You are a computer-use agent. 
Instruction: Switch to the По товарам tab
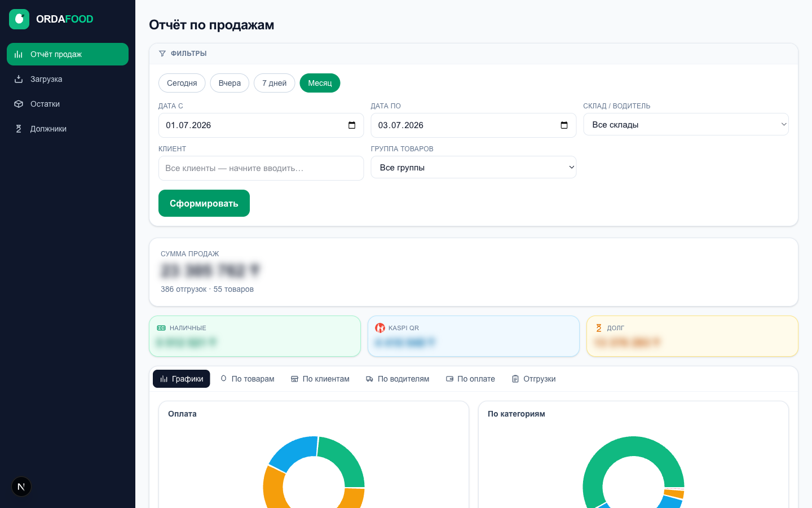pyautogui.click(x=248, y=379)
